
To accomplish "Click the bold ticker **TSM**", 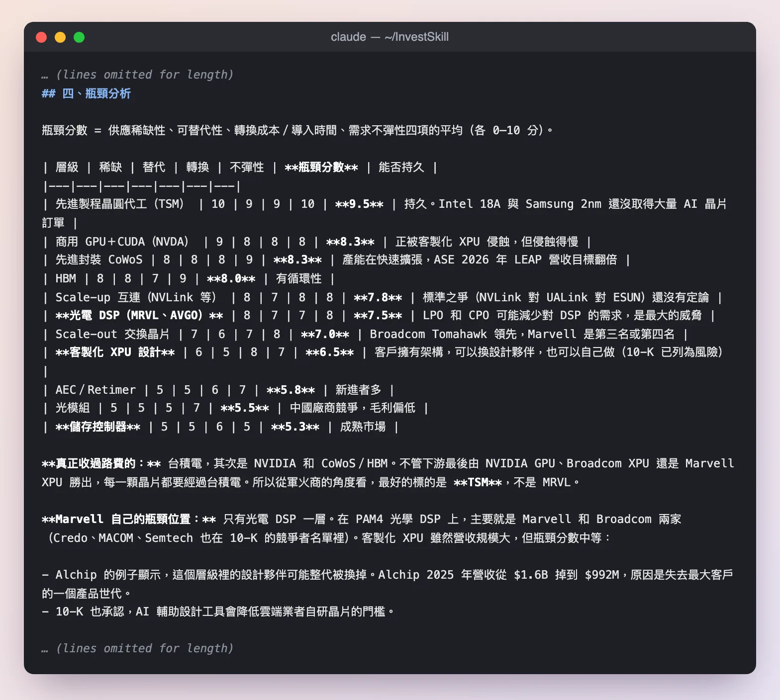I will tap(478, 482).
